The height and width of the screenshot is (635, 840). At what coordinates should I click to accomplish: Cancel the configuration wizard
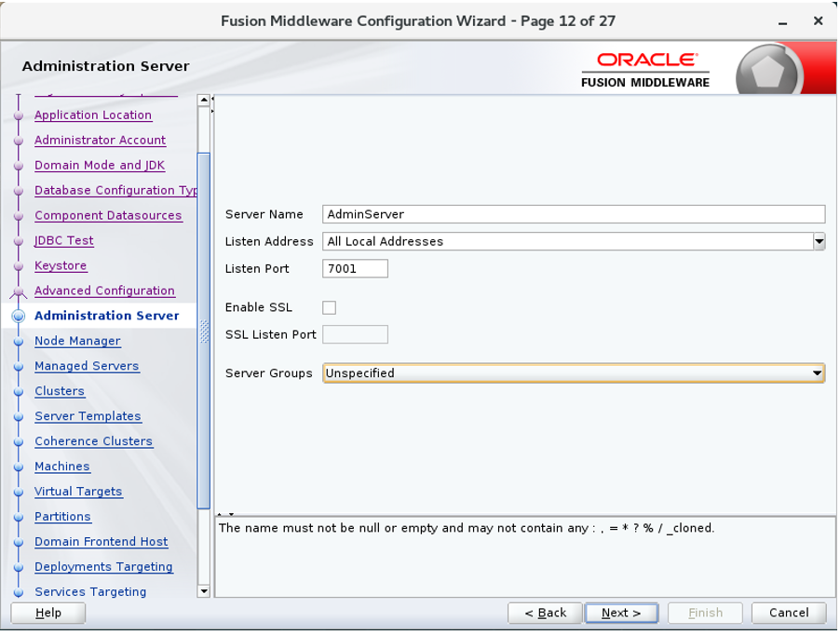[x=789, y=613]
